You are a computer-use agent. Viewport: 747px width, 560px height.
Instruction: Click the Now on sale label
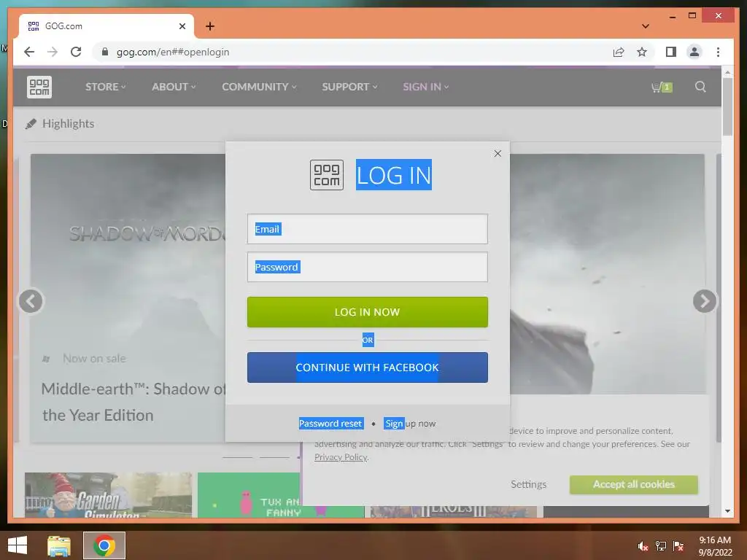pos(94,359)
